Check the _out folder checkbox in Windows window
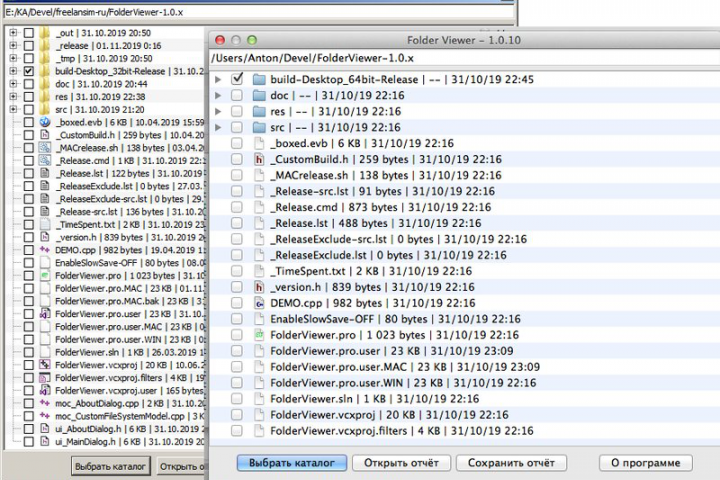 click(x=28, y=33)
